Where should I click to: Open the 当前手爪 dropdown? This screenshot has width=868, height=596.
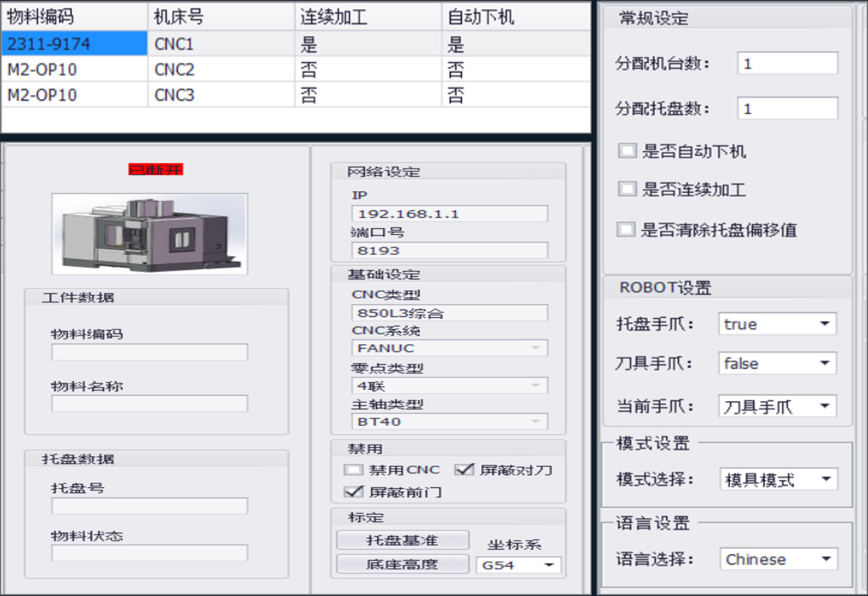pos(777,407)
